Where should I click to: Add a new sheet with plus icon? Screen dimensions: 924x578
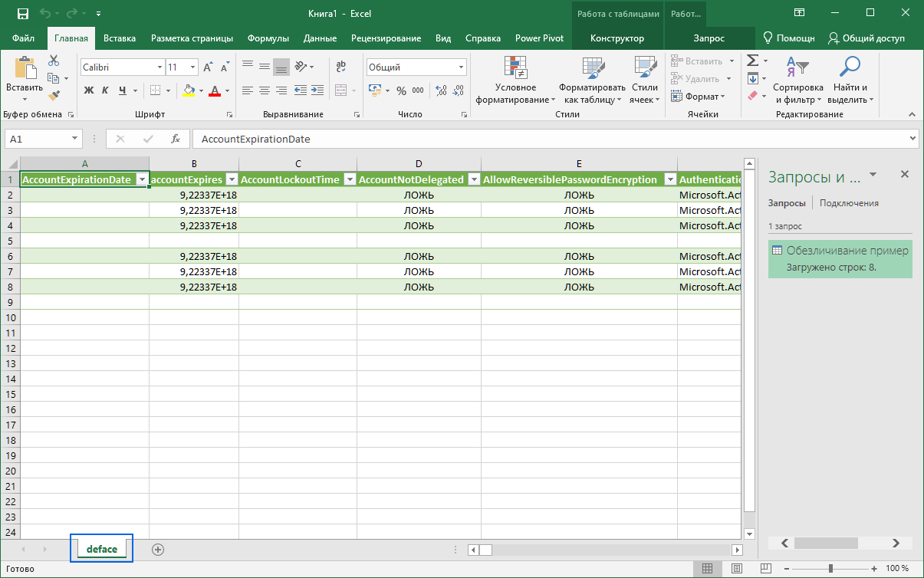click(158, 549)
